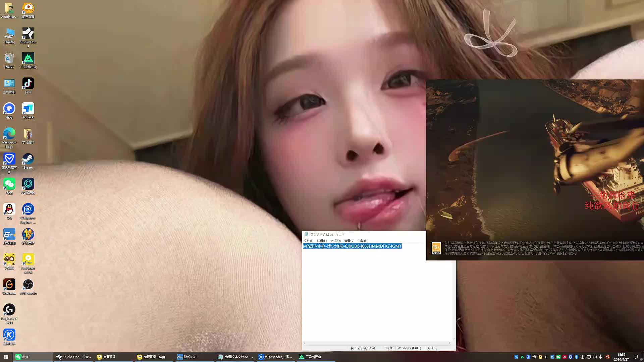This screenshot has height=362, width=644.
Task: Open the 查看(V) menu in Notepad
Action: point(349,241)
